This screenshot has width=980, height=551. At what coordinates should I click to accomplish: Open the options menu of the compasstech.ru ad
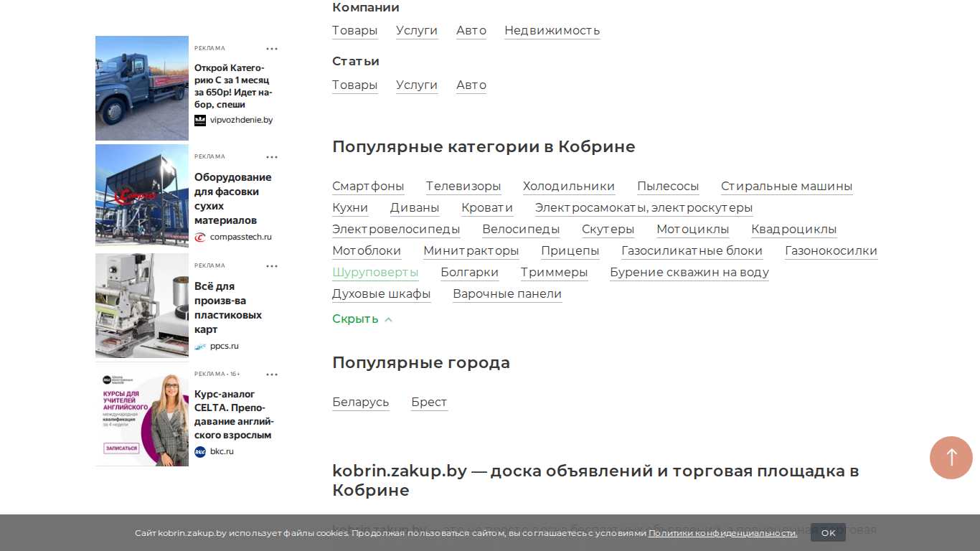(272, 157)
